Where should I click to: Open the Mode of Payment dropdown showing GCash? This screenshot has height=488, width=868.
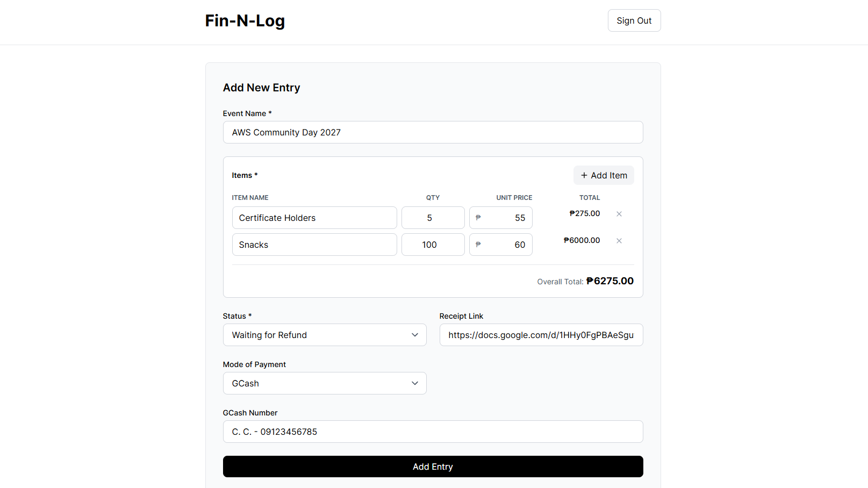tap(325, 383)
